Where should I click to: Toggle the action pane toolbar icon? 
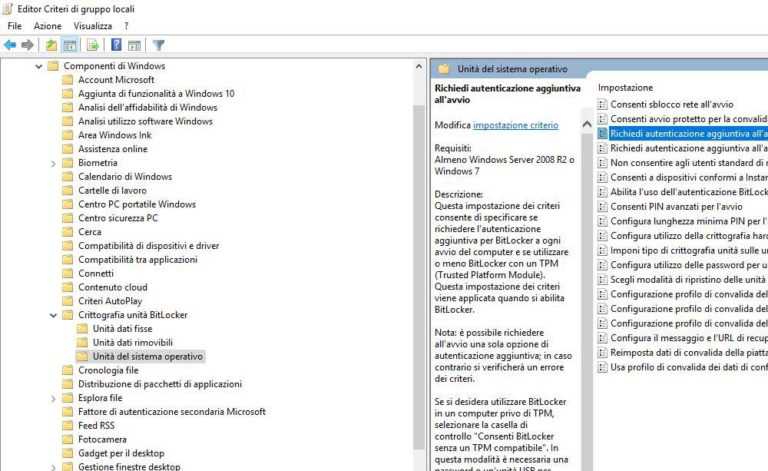(134, 46)
